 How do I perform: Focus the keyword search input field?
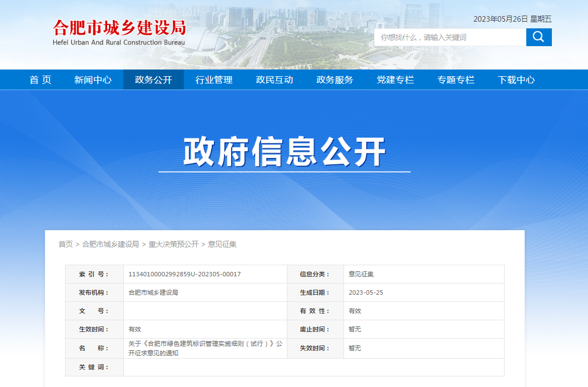pos(450,37)
